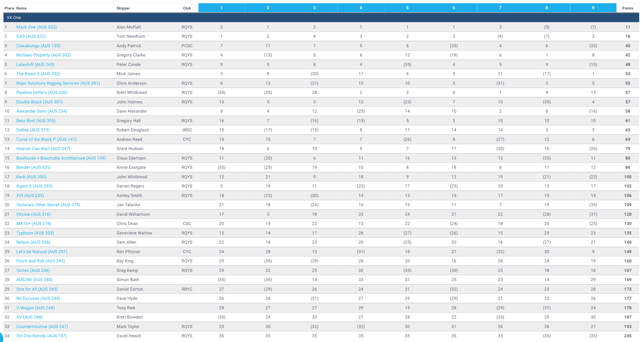Click Rope Solutions Rigging Services link

click(x=58, y=83)
